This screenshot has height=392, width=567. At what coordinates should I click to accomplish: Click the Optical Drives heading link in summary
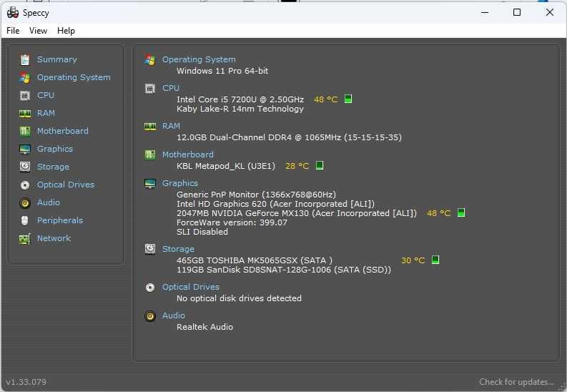191,287
